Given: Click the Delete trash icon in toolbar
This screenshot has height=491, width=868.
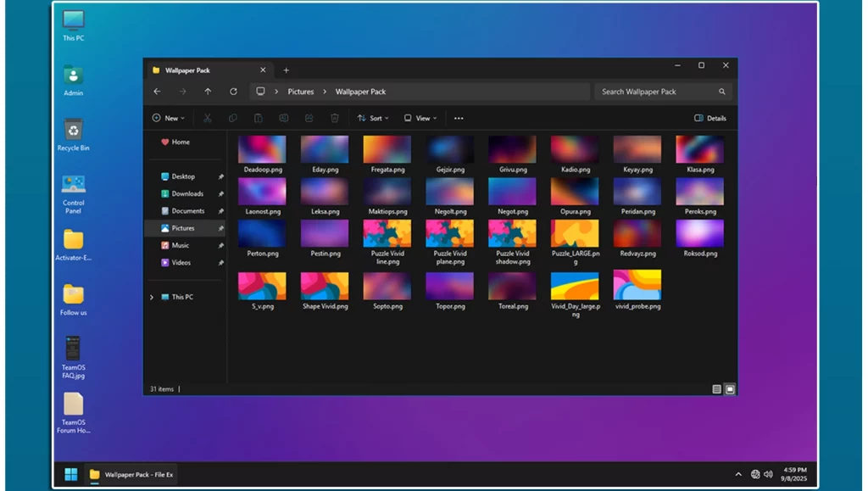Looking at the screenshot, I should [335, 119].
